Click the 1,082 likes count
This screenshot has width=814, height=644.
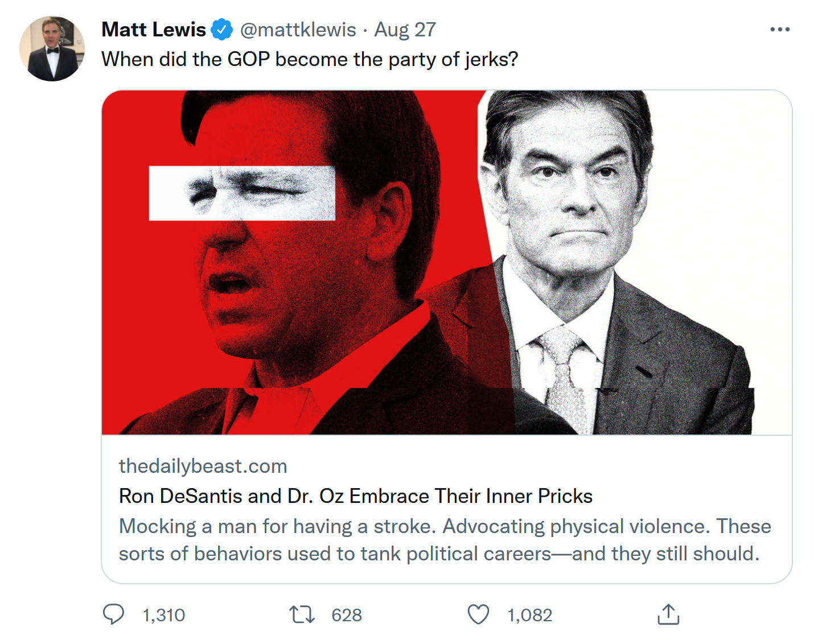(x=530, y=615)
